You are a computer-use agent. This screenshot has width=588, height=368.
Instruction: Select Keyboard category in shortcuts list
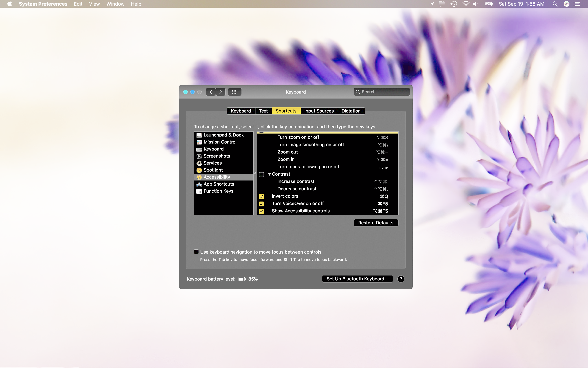pos(224,149)
